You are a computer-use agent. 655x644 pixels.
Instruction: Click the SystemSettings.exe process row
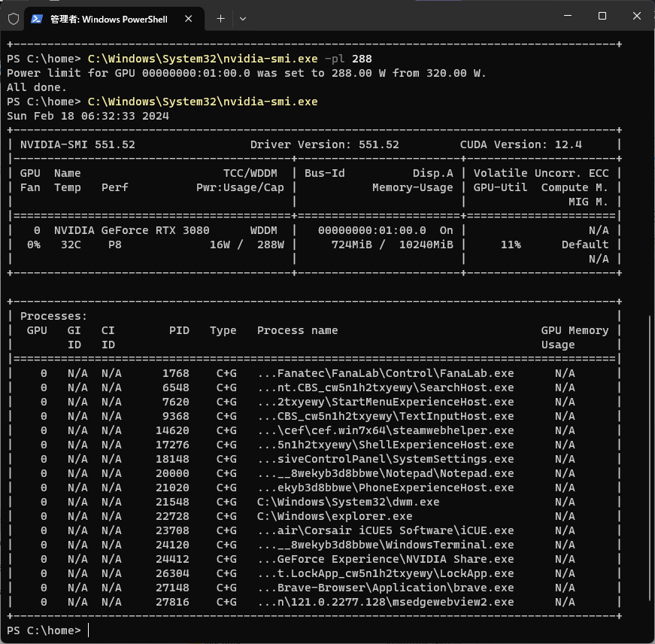[x=314, y=459]
